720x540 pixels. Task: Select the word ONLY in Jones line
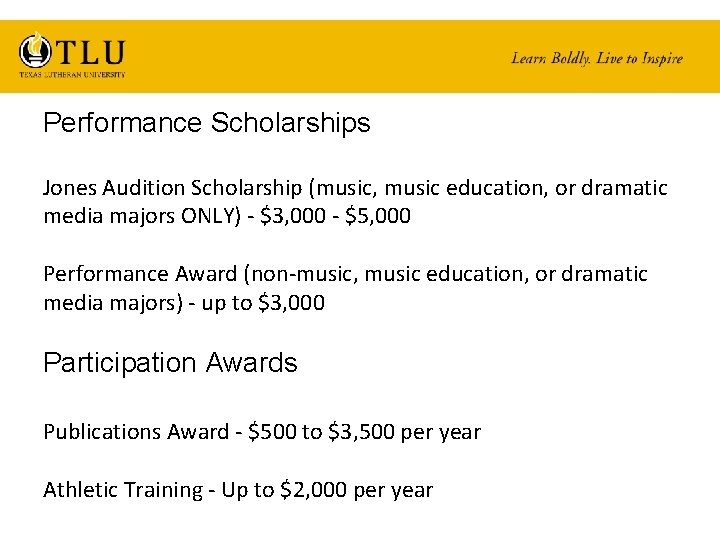pyautogui.click(x=208, y=216)
